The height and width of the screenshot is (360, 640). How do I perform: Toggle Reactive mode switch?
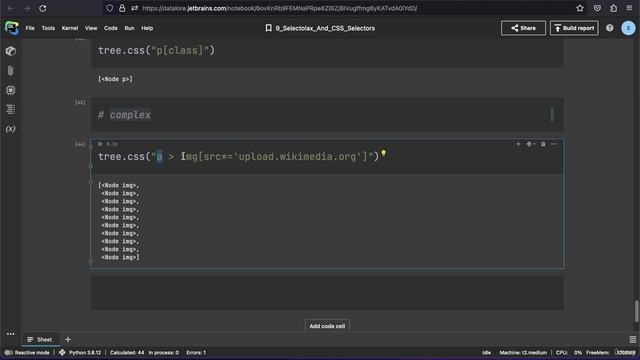pyautogui.click(x=8, y=353)
